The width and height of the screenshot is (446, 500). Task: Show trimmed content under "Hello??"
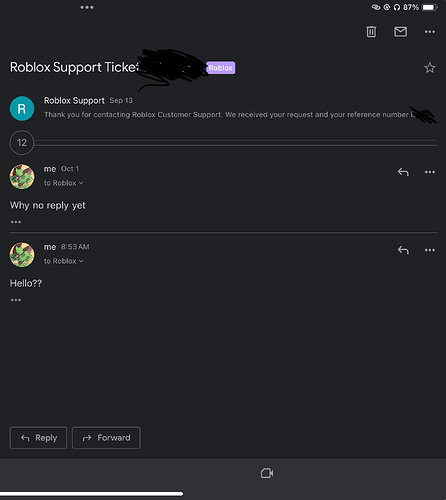click(16, 300)
